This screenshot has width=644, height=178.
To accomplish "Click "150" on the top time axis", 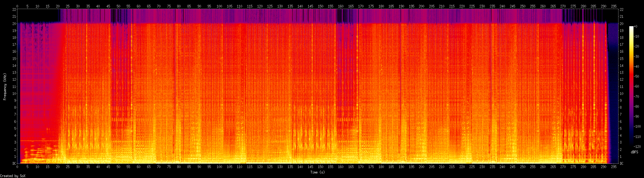I will pyautogui.click(x=320, y=6).
